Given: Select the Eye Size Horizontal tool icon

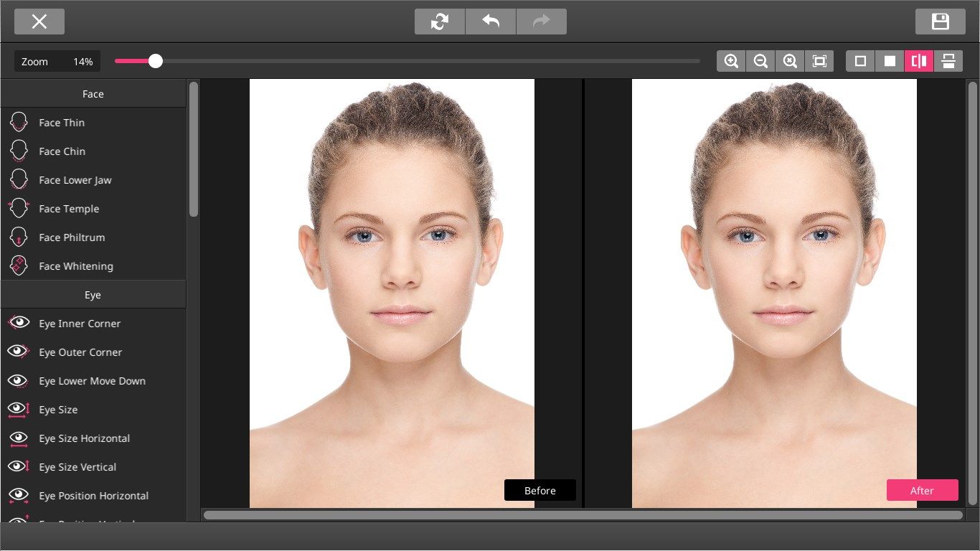Looking at the screenshot, I should click(18, 438).
